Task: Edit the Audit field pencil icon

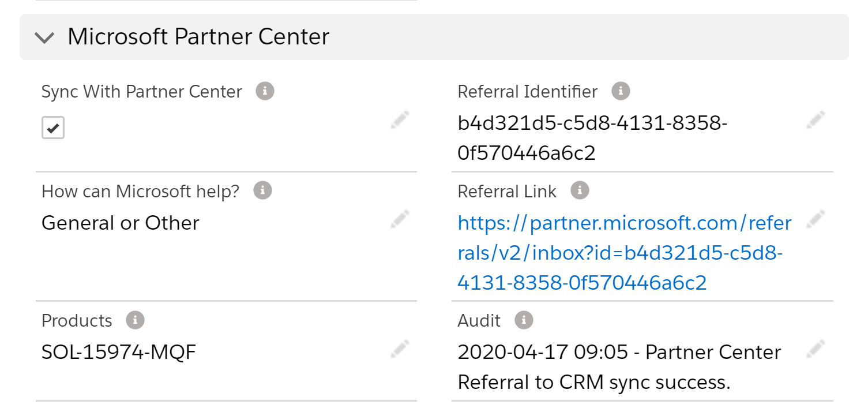Action: (x=816, y=349)
